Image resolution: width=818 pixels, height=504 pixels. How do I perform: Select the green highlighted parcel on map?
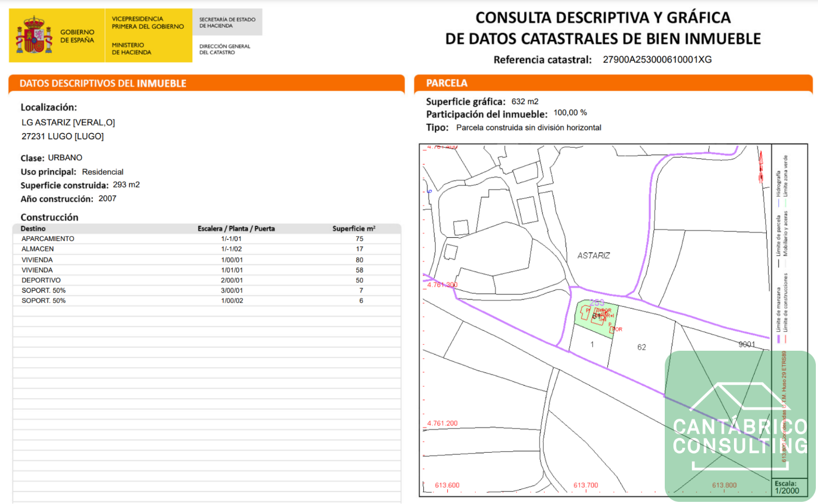[x=596, y=319]
